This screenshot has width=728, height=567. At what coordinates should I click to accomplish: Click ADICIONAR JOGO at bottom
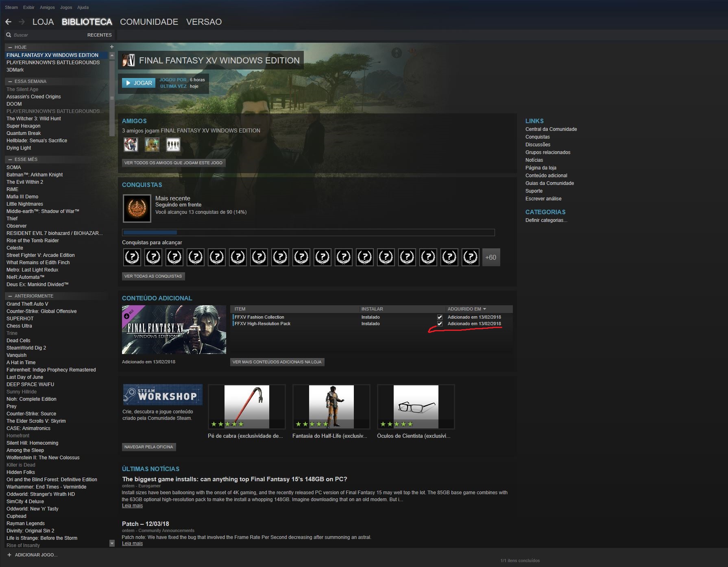[36, 555]
